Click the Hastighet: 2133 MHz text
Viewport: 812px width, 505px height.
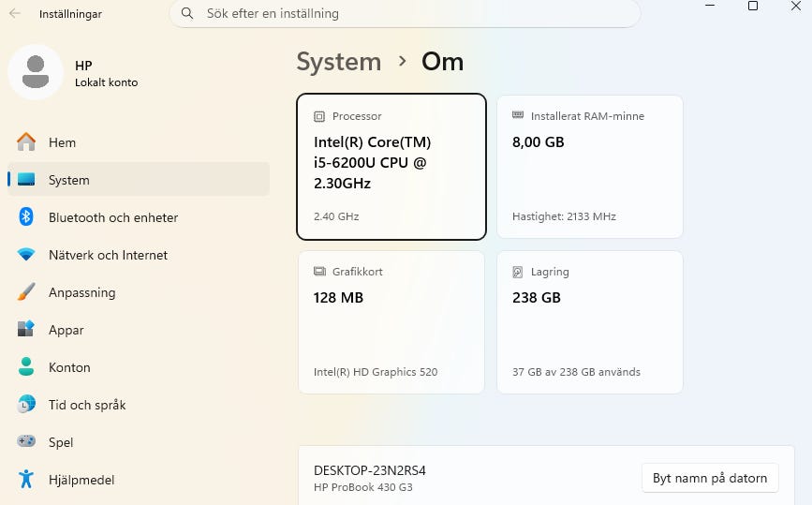pos(564,216)
